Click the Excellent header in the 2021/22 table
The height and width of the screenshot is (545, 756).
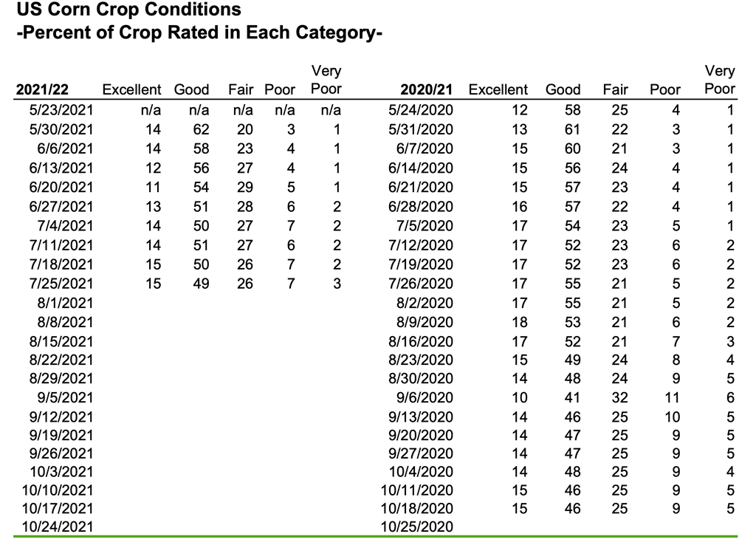pos(131,90)
